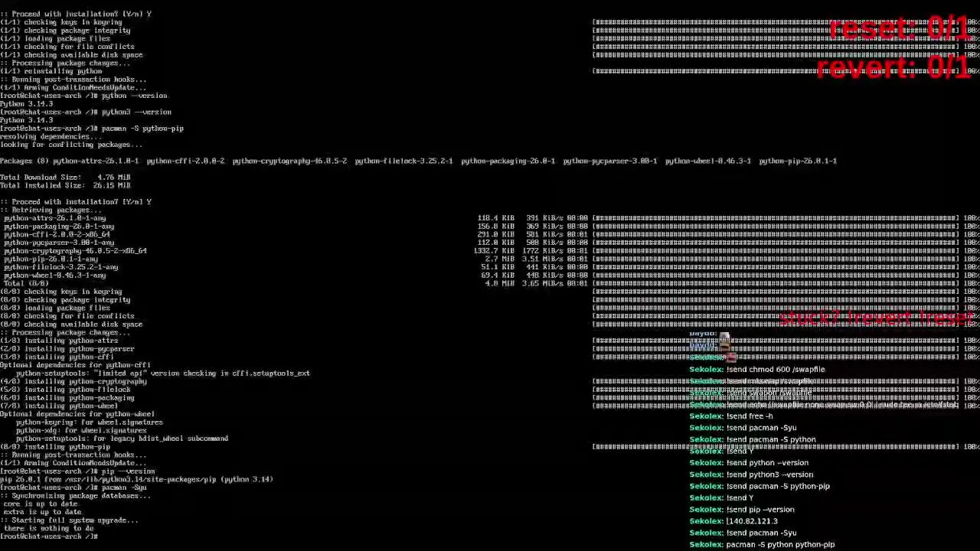Click download row 'python-attrs-26.1.0-1-any'
The width and height of the screenshot is (980, 551).
click(x=490, y=218)
